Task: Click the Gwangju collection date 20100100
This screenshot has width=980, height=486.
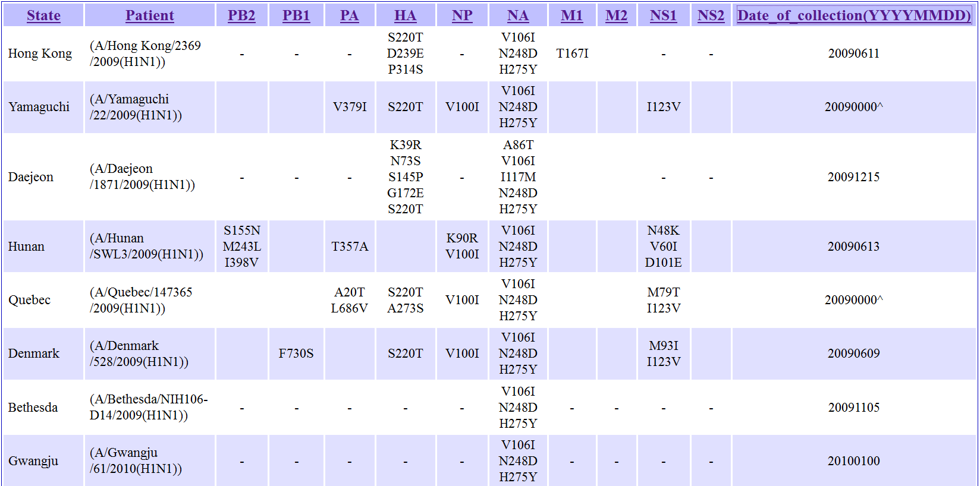Action: pyautogui.click(x=853, y=461)
